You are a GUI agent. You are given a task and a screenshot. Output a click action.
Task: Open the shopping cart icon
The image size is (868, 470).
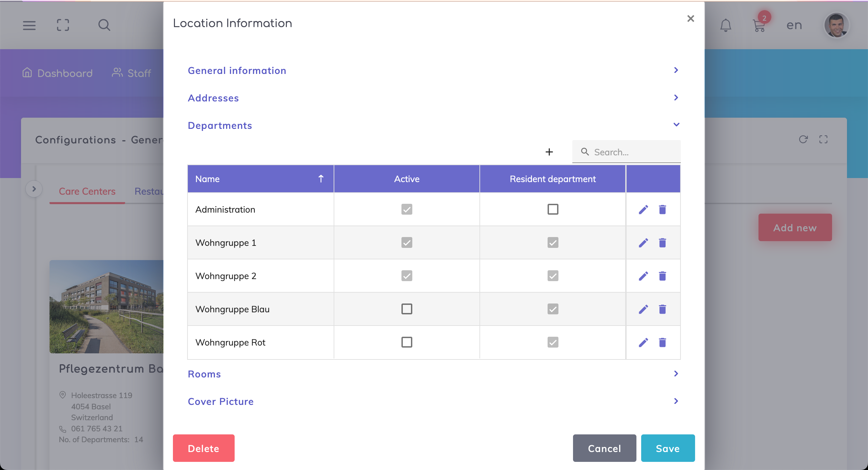point(759,26)
